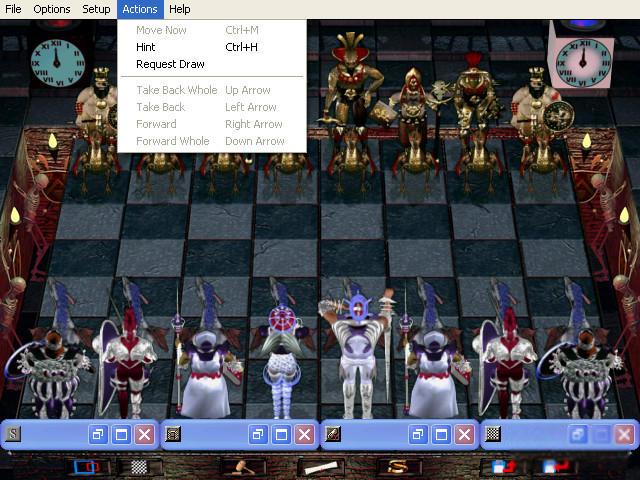This screenshot has width=640, height=480.
Task: Open the Options menu
Action: (52, 9)
